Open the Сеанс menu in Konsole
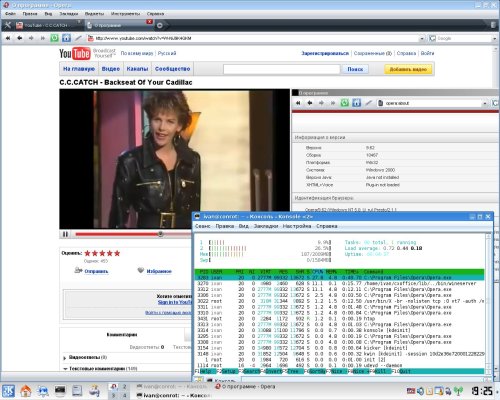Image resolution: width=500 pixels, height=400 pixels. [203, 226]
